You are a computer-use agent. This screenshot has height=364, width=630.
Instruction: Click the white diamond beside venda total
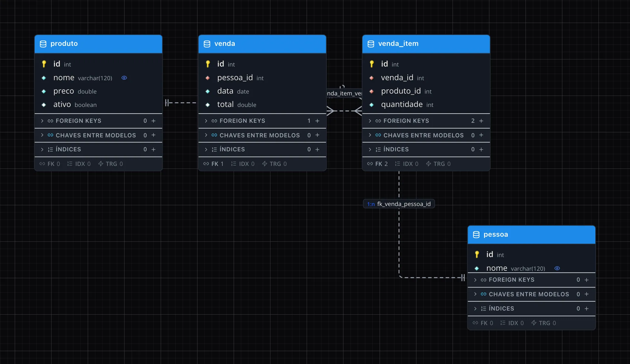pos(208,105)
